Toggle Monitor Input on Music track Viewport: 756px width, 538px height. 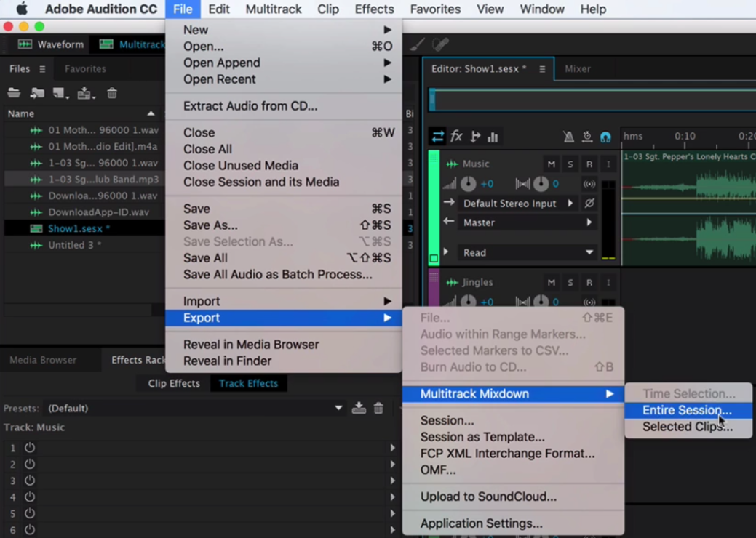point(608,164)
